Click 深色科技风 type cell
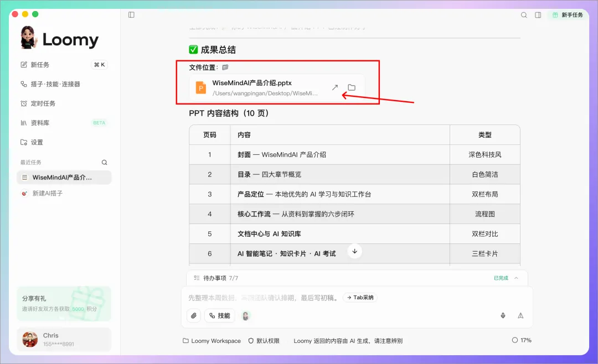Viewport: 598px width, 364px height. tap(484, 155)
